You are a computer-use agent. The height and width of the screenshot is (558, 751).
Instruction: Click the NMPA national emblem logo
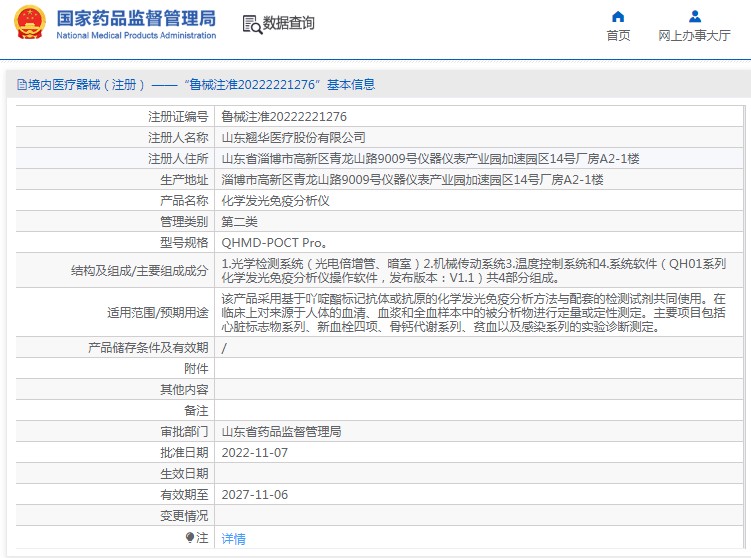[x=26, y=24]
